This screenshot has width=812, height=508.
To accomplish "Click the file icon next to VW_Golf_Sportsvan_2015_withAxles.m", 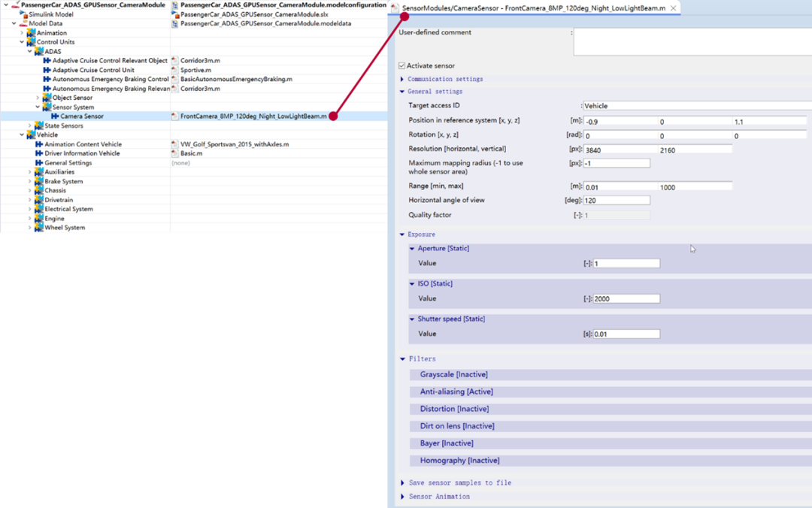I will [x=175, y=144].
